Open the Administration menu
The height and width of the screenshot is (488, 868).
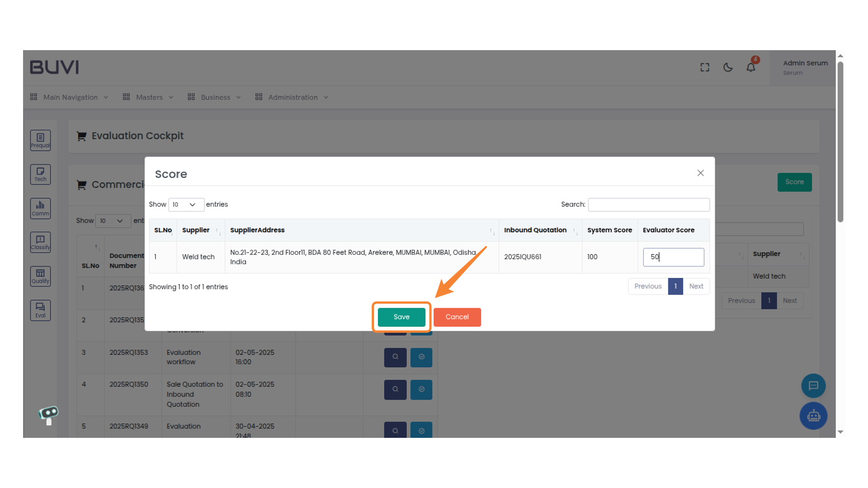coord(292,97)
